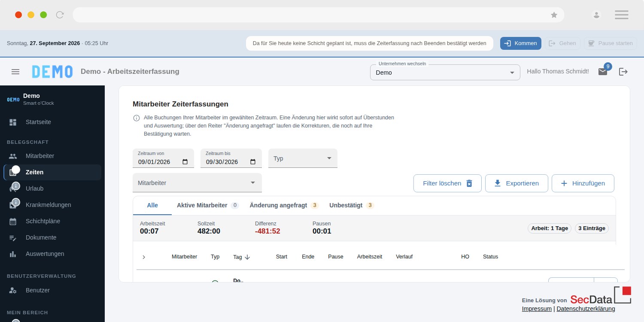644x322 pixels.
Task: Switch to the Alle tab
Action: pos(152,205)
